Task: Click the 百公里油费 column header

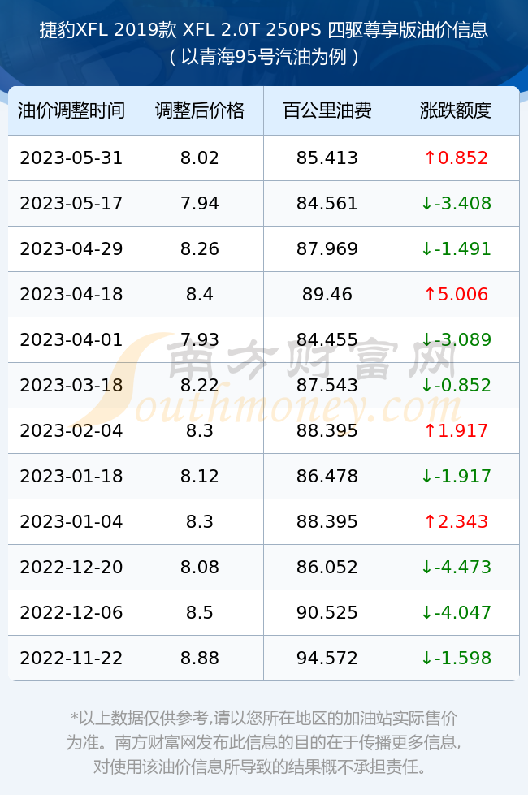Action: click(327, 110)
